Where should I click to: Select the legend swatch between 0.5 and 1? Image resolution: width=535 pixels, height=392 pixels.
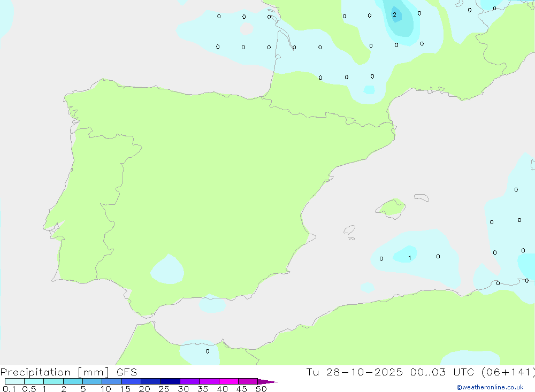pyautogui.click(x=34, y=381)
